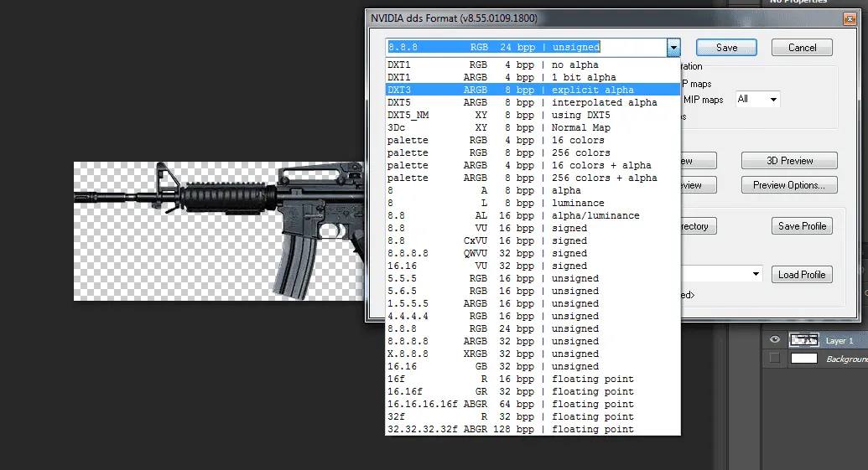Select 8.8.8.8 QWVU 32 bpp signed

[x=533, y=253]
